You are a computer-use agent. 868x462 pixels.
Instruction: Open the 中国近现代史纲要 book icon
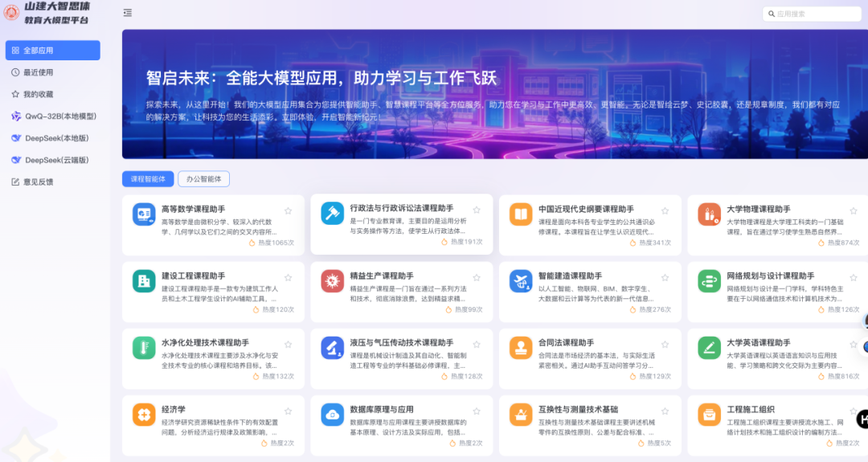click(521, 214)
